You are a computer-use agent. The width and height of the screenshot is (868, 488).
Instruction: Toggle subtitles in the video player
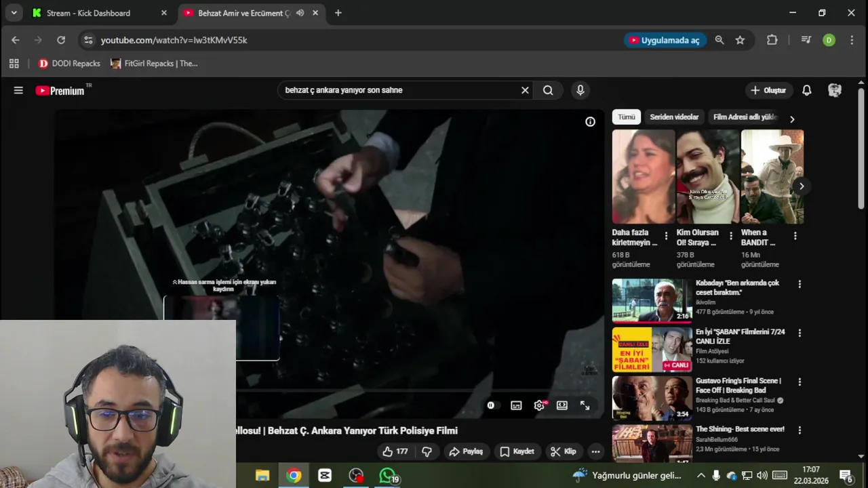(516, 405)
